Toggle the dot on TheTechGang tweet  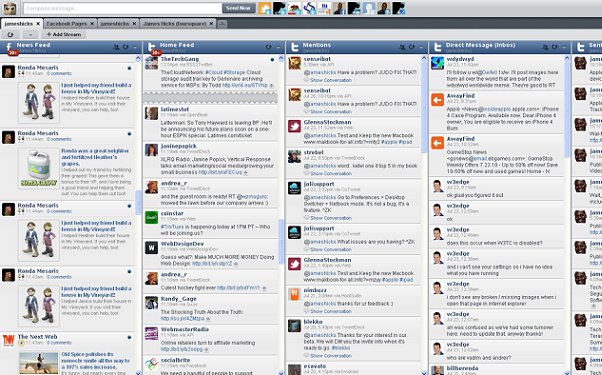(x=272, y=60)
